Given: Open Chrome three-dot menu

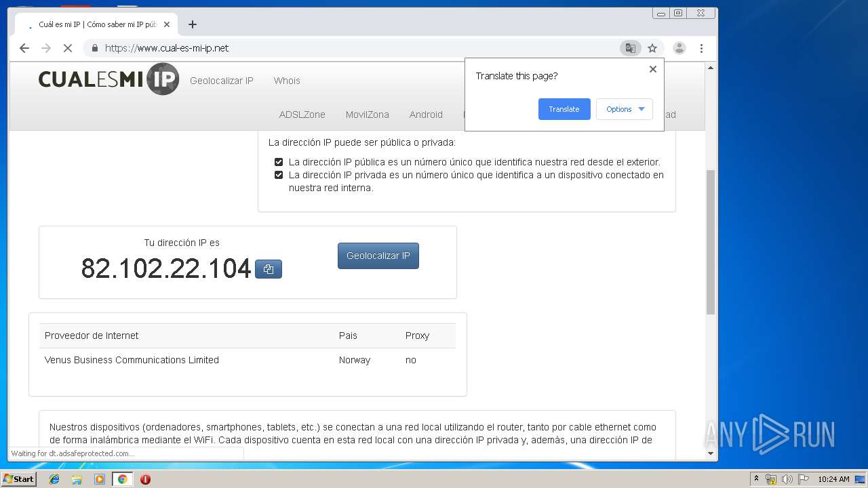Looking at the screenshot, I should coord(701,48).
